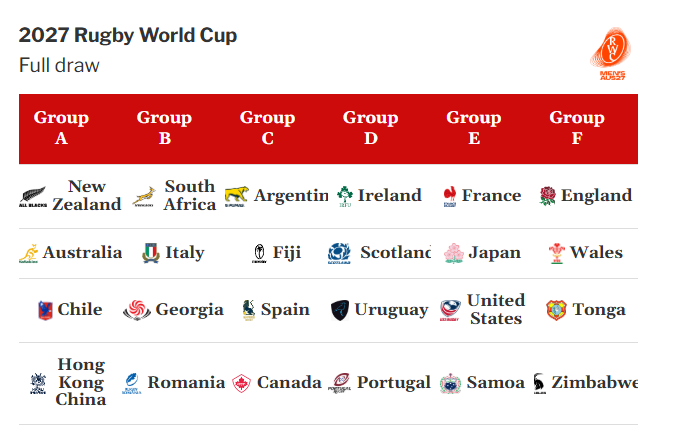688x433 pixels.
Task: Click the Hong Kong China team name
Action: click(81, 382)
